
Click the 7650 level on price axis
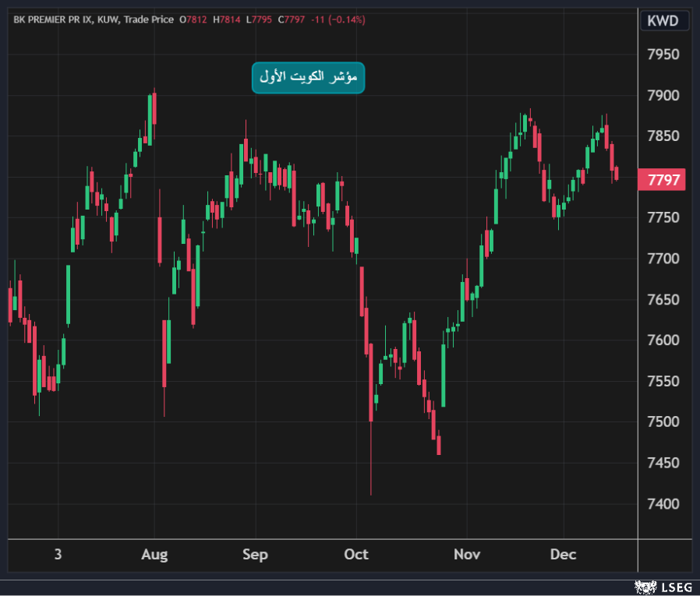(663, 300)
